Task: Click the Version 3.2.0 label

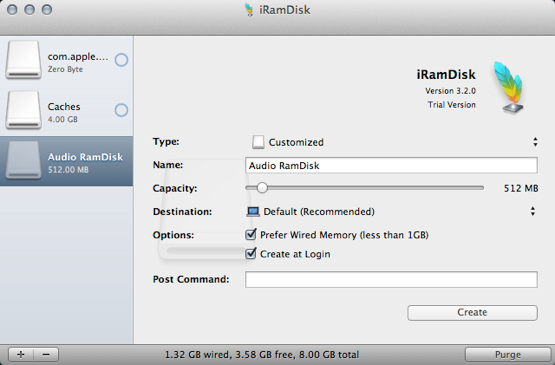Action: click(450, 91)
